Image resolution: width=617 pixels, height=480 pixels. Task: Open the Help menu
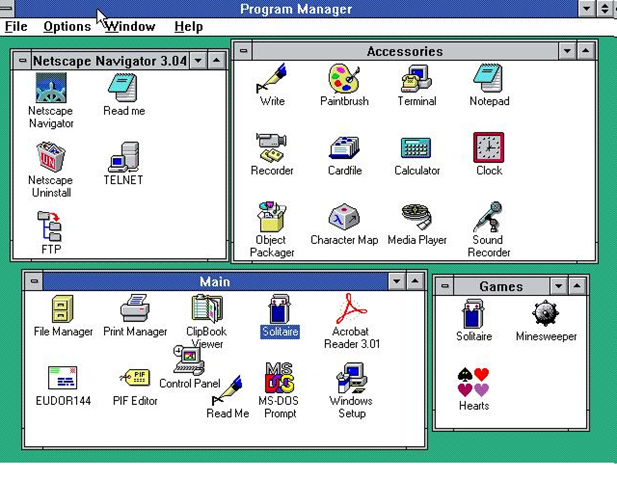(x=188, y=27)
